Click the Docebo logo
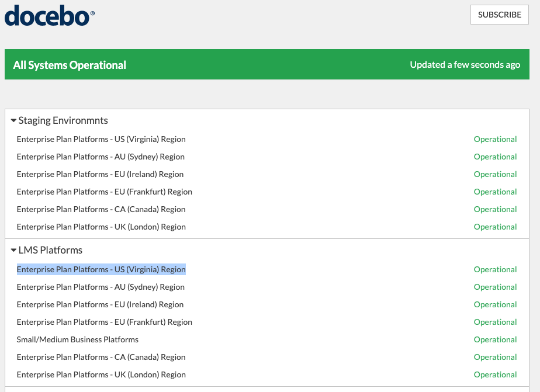The image size is (540, 392). coord(50,16)
